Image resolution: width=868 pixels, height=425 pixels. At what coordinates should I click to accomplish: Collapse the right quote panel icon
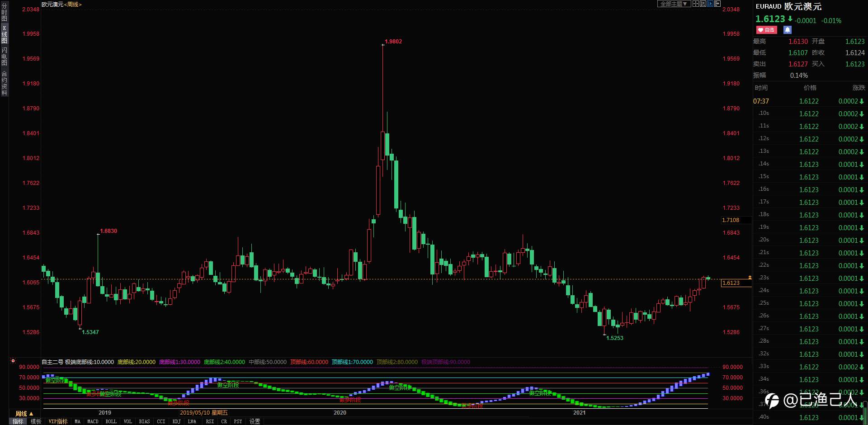pyautogui.click(x=717, y=4)
